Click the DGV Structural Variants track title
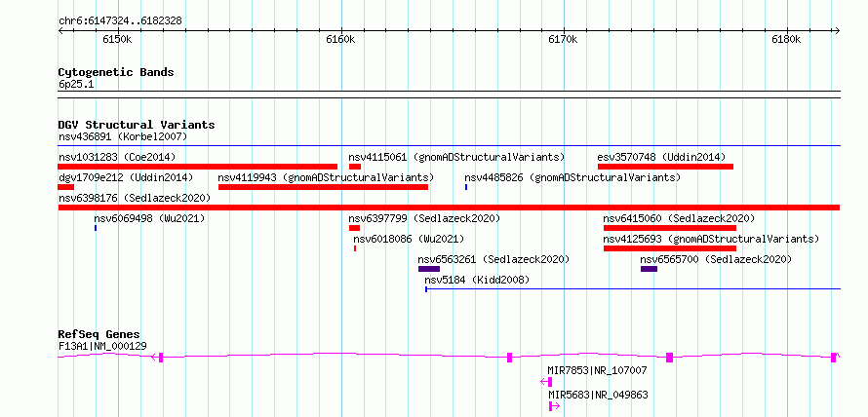 click(x=137, y=125)
